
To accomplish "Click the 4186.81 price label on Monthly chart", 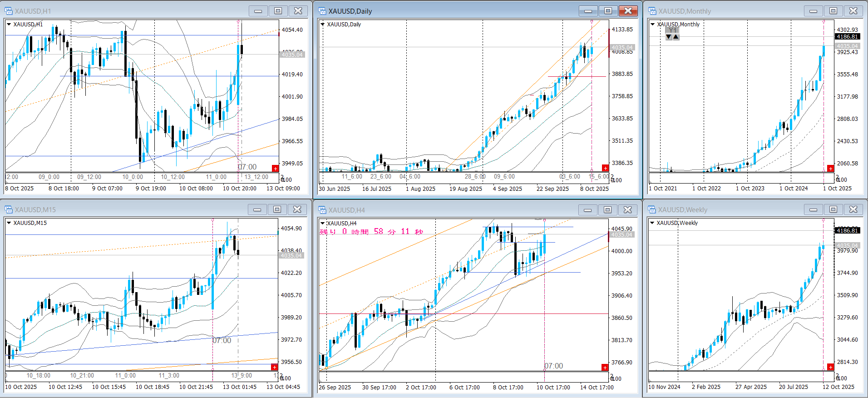I will coord(847,37).
